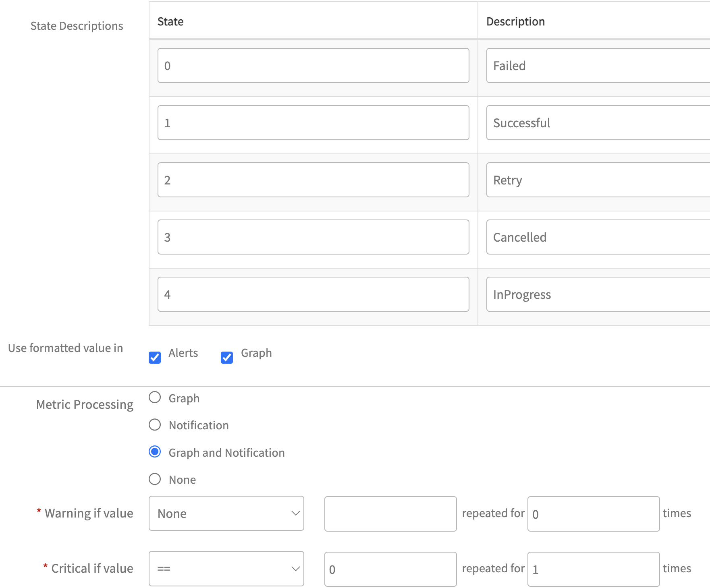Toggle the Graph formatted value checkbox
Image resolution: width=710 pixels, height=588 pixels.
click(x=227, y=357)
